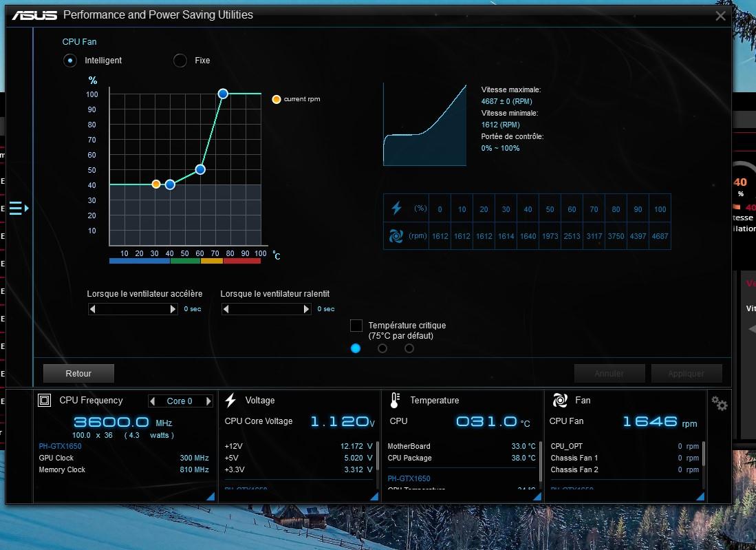Expand the CPU Frequency panel corner triangle
The width and height of the screenshot is (756, 550).
pos(210,496)
